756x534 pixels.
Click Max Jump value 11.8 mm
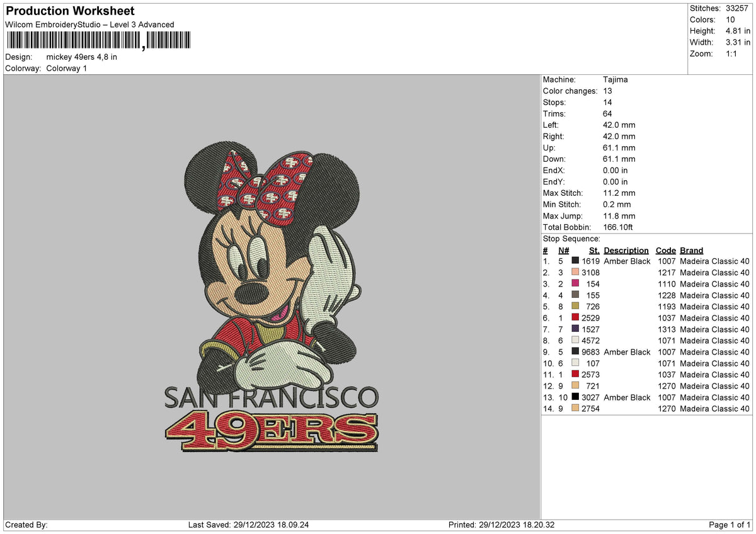coord(619,215)
